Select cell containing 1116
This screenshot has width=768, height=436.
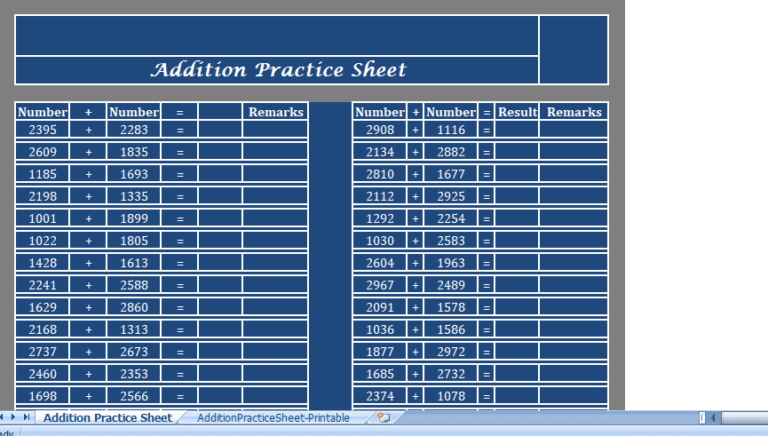click(x=451, y=130)
